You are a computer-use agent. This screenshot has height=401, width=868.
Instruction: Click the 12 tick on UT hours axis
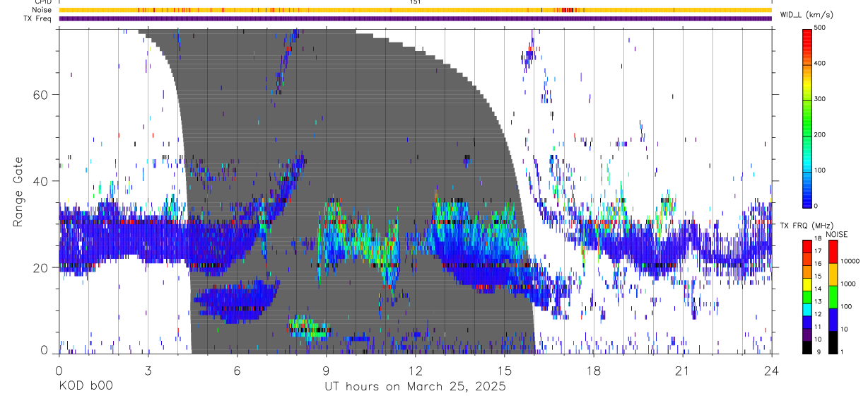pyautogui.click(x=416, y=370)
